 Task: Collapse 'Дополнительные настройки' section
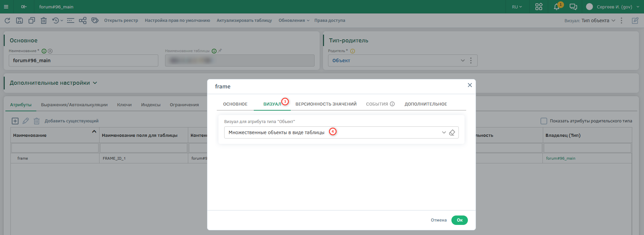(x=95, y=83)
